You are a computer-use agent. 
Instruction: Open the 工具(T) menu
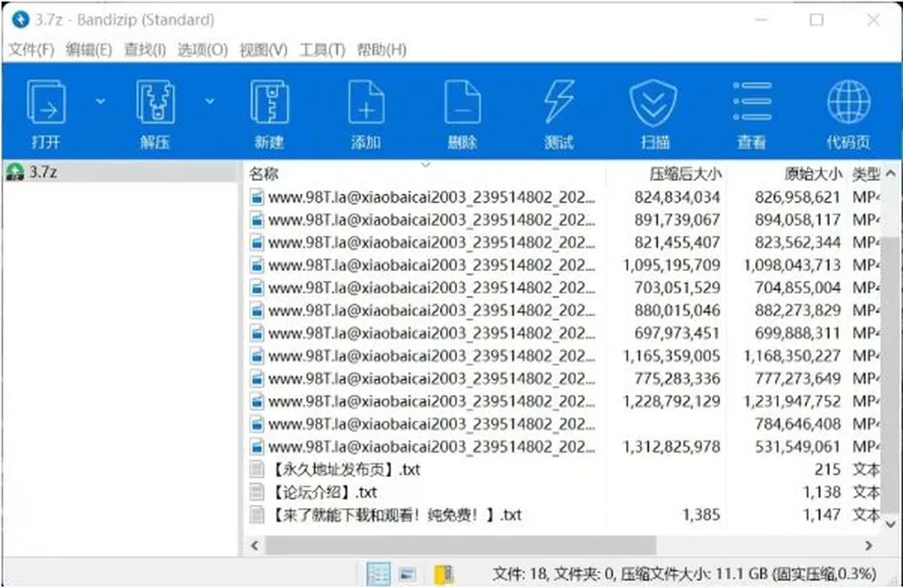(x=323, y=50)
